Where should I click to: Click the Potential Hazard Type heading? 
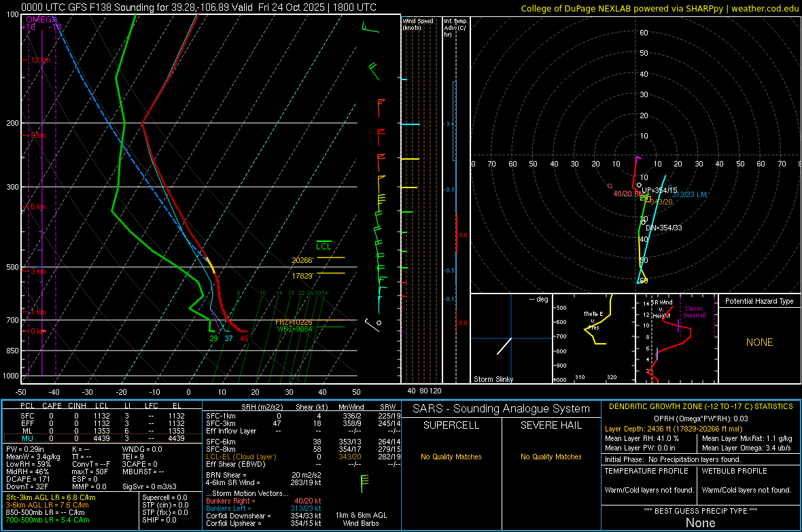click(x=760, y=301)
